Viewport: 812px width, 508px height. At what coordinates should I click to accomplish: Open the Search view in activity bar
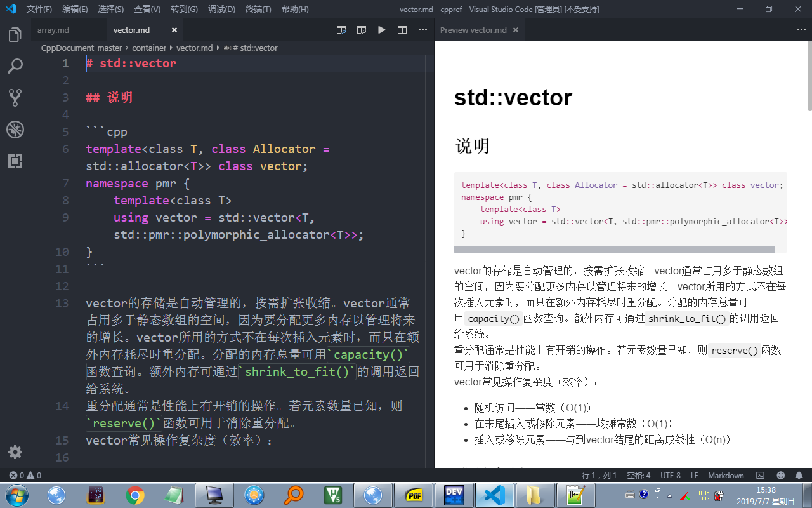coord(15,65)
